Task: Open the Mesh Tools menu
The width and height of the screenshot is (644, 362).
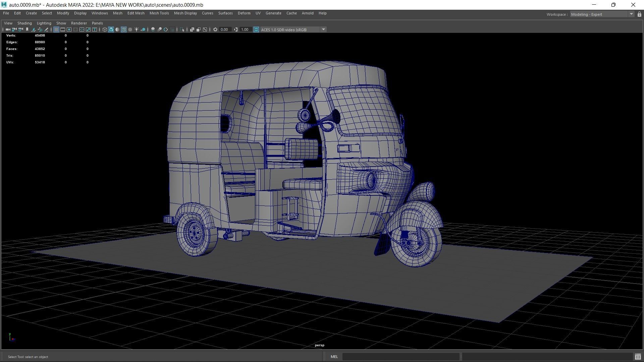Action: [159, 13]
